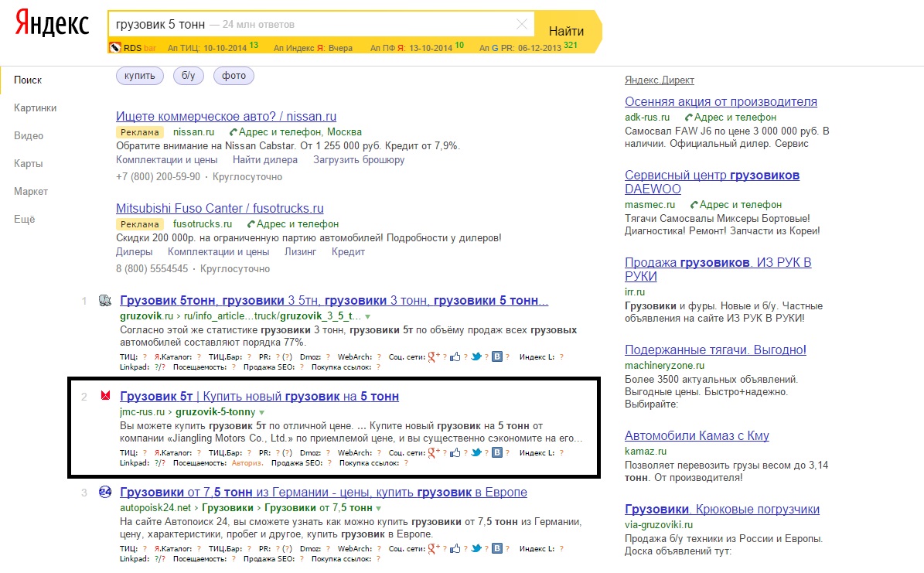Open 'Найти дилера' link under Nissan ad
Viewport: 924px width, 573px height.
pyautogui.click(x=265, y=160)
